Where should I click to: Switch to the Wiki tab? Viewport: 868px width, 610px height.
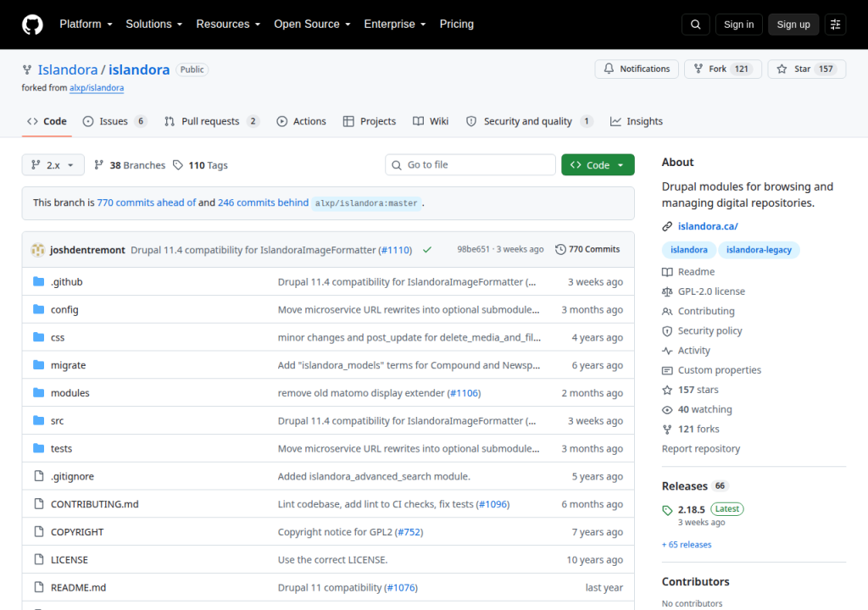[x=431, y=121]
